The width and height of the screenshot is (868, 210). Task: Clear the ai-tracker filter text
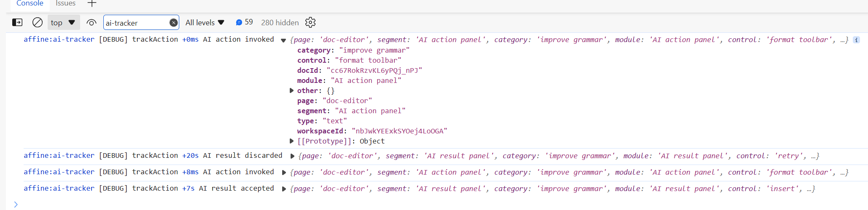pyautogui.click(x=173, y=23)
